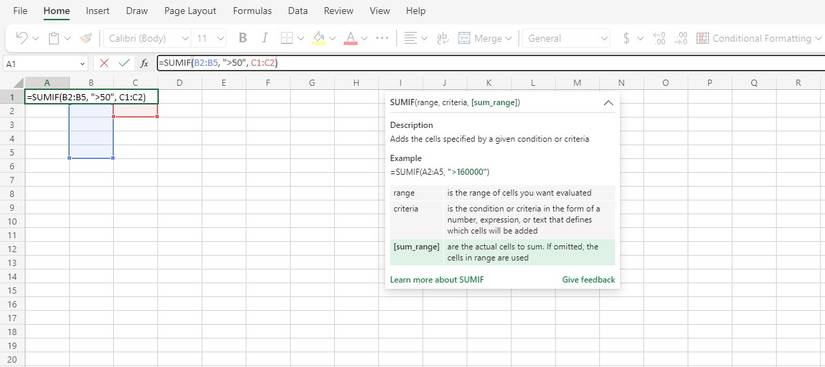Cancel the formula with the red X
This screenshot has width=825, height=367.
pos(104,63)
